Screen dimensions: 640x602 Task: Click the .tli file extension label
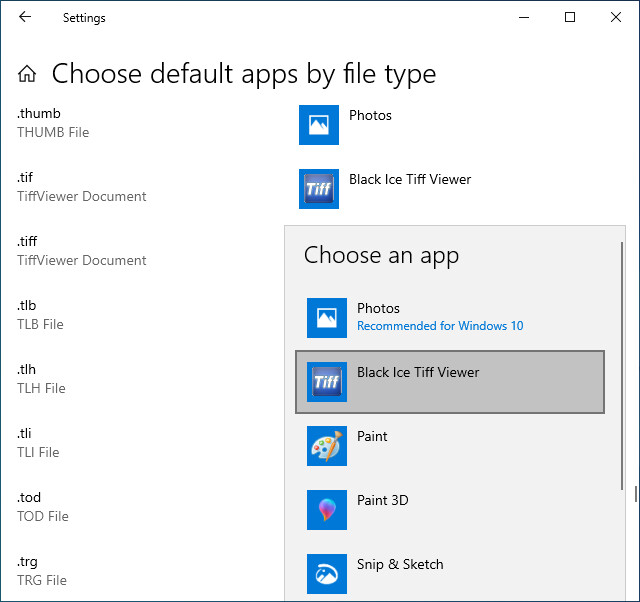pos(24,433)
